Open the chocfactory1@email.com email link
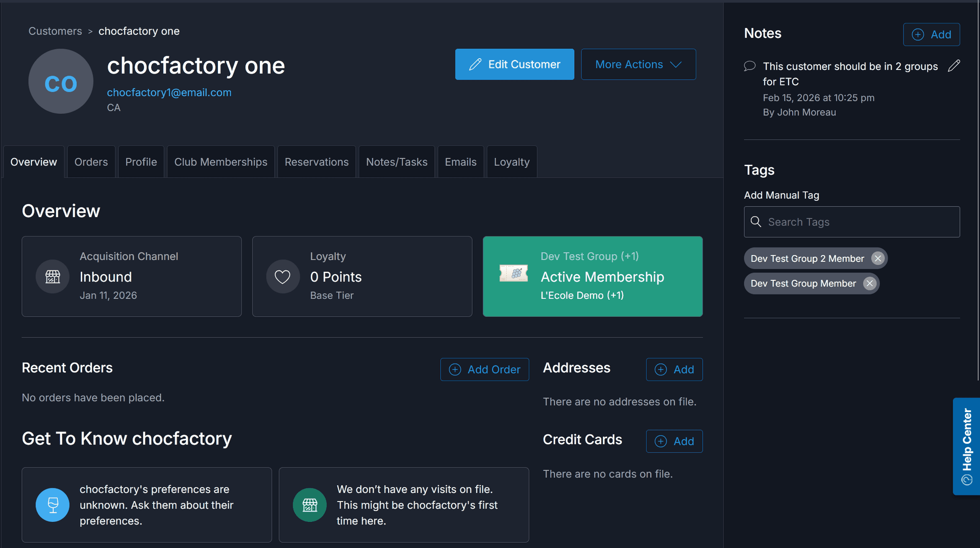Screen dimensions: 980x548 point(169,92)
